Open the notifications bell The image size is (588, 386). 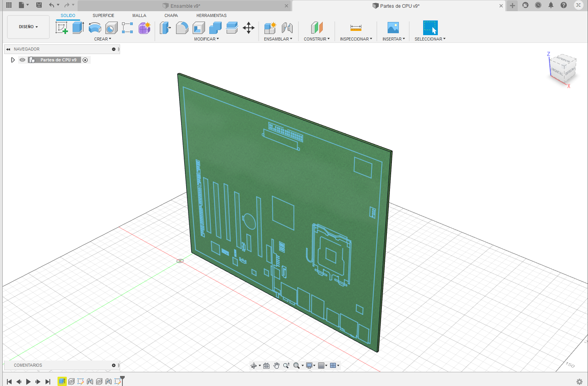click(x=551, y=5)
